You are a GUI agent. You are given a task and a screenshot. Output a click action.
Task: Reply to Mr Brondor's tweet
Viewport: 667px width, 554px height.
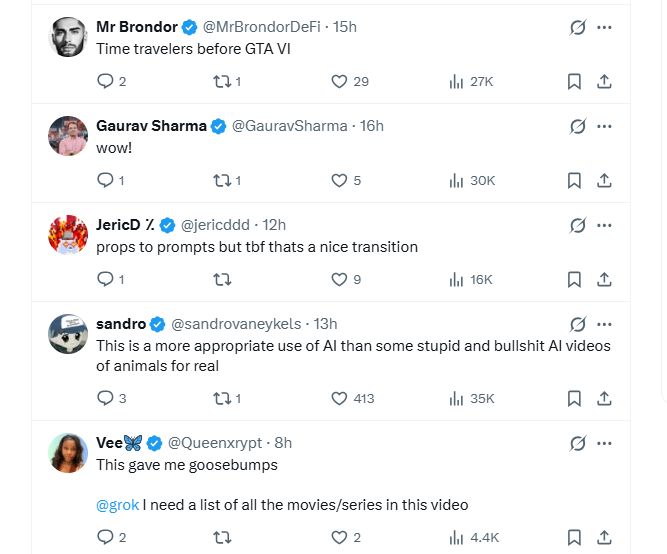105,82
